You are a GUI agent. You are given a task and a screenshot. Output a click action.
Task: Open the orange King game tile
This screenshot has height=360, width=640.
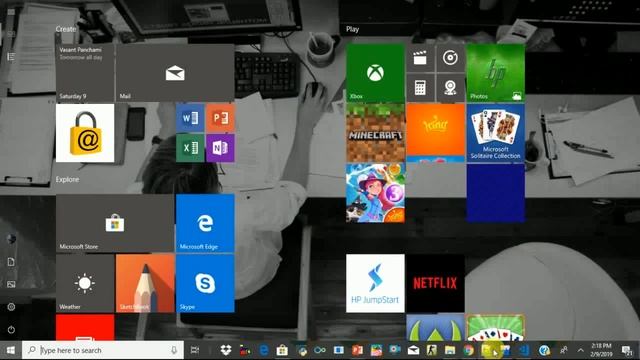[x=435, y=133]
